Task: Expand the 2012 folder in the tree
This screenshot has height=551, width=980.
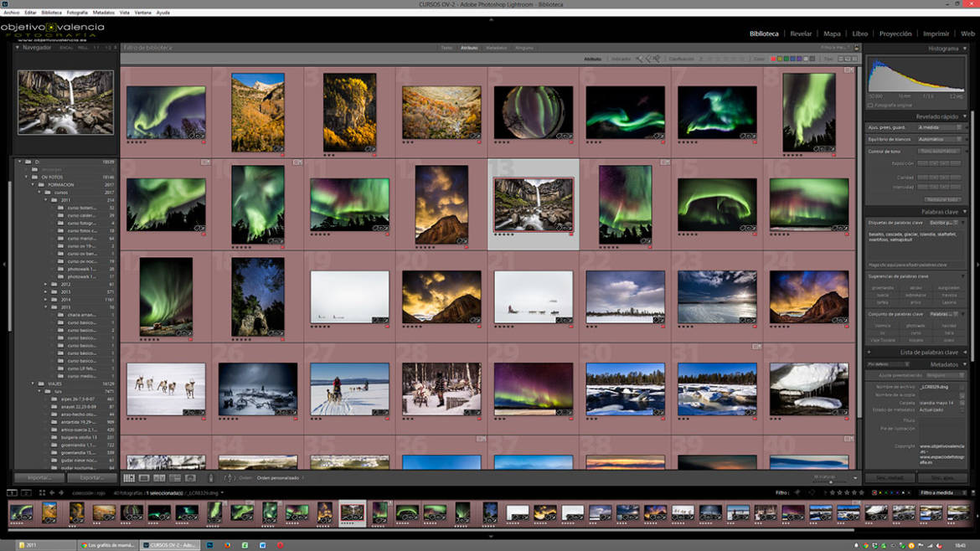Action: point(45,283)
